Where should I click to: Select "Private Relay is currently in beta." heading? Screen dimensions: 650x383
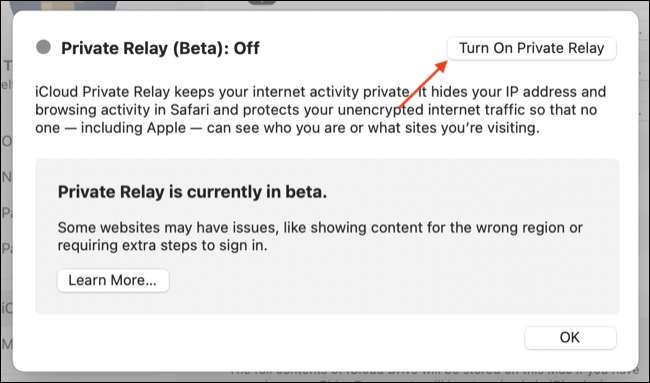click(192, 192)
